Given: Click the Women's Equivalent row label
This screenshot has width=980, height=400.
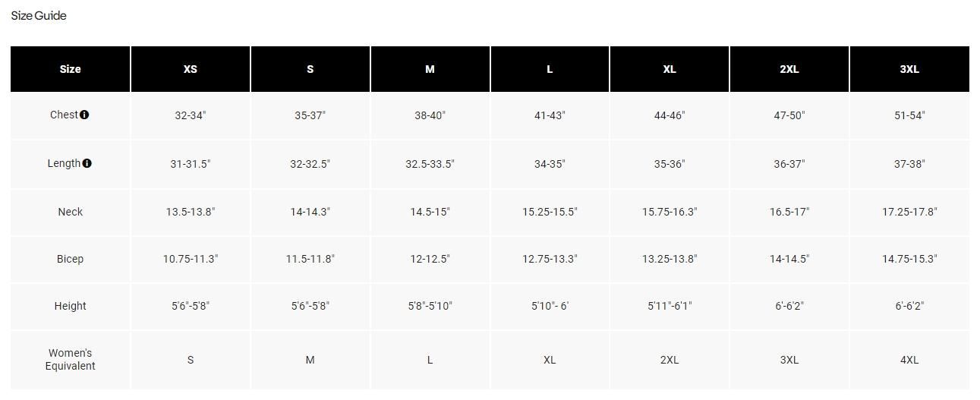Looking at the screenshot, I should click(x=70, y=360).
